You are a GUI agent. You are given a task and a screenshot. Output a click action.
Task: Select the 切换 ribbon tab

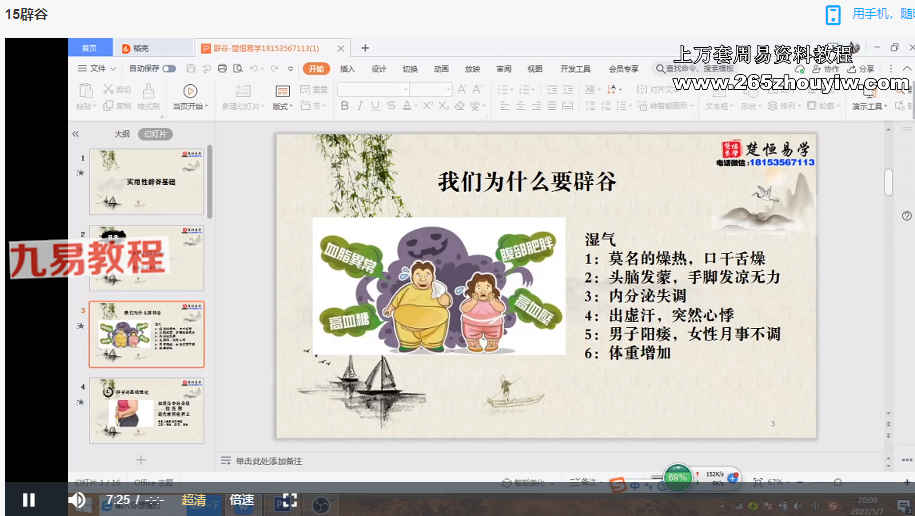(x=410, y=68)
